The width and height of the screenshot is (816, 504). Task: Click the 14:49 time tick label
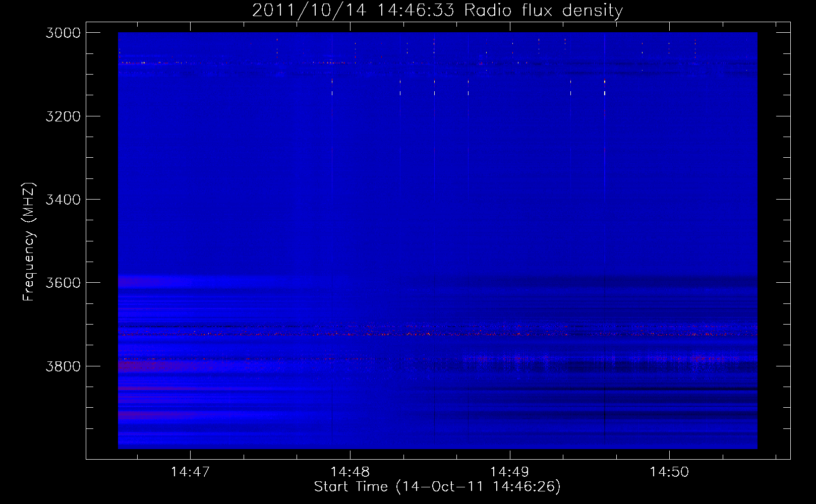pyautogui.click(x=510, y=472)
